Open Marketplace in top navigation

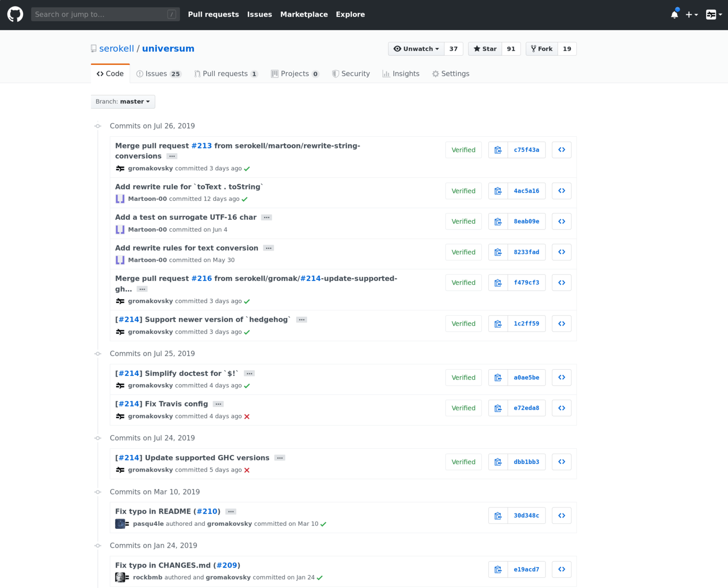click(x=304, y=15)
